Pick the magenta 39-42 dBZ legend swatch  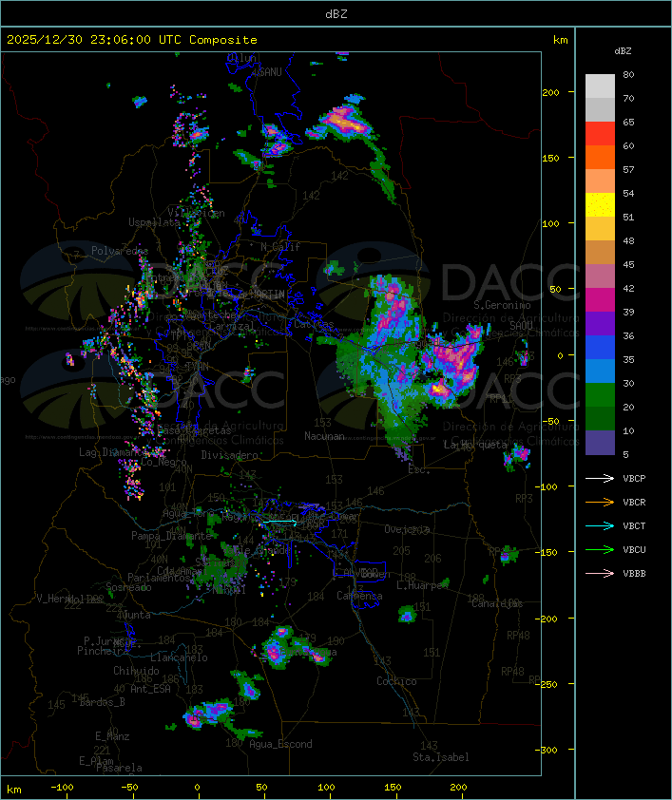pyautogui.click(x=600, y=300)
